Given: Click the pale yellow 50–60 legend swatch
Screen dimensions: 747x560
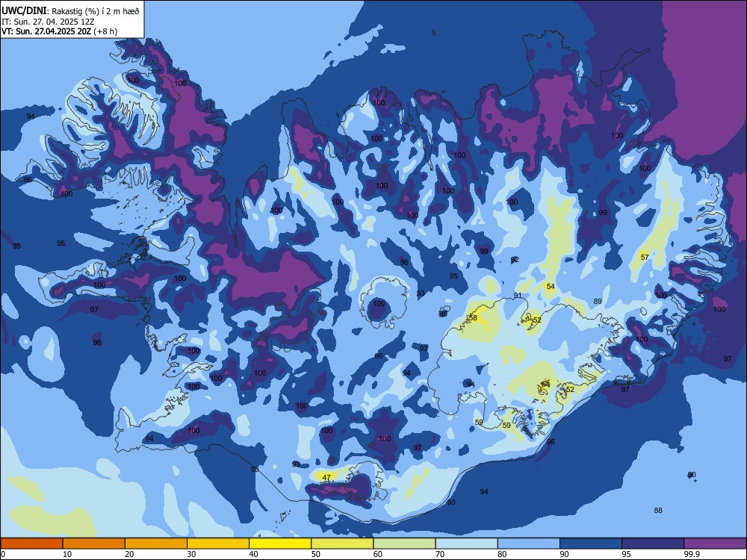Looking at the screenshot, I should 342,544.
